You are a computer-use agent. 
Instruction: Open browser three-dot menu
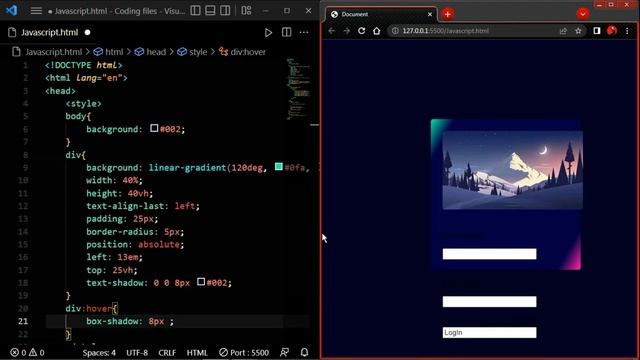click(627, 31)
